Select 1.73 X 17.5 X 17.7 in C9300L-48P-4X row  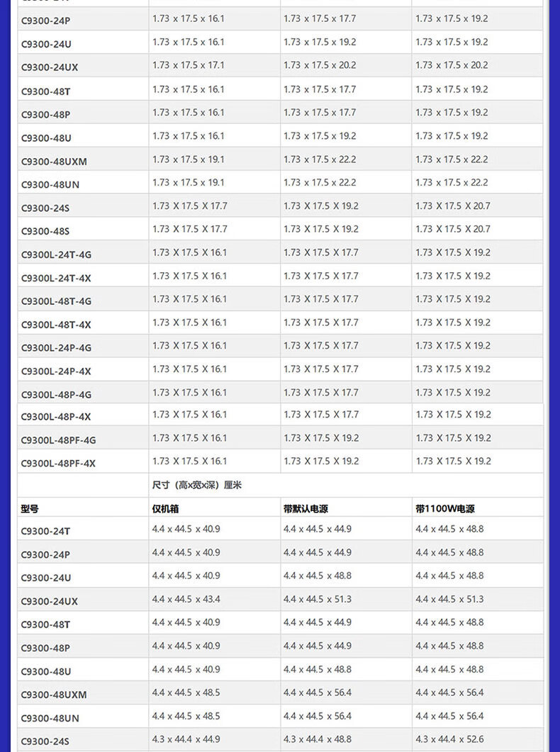tap(321, 415)
